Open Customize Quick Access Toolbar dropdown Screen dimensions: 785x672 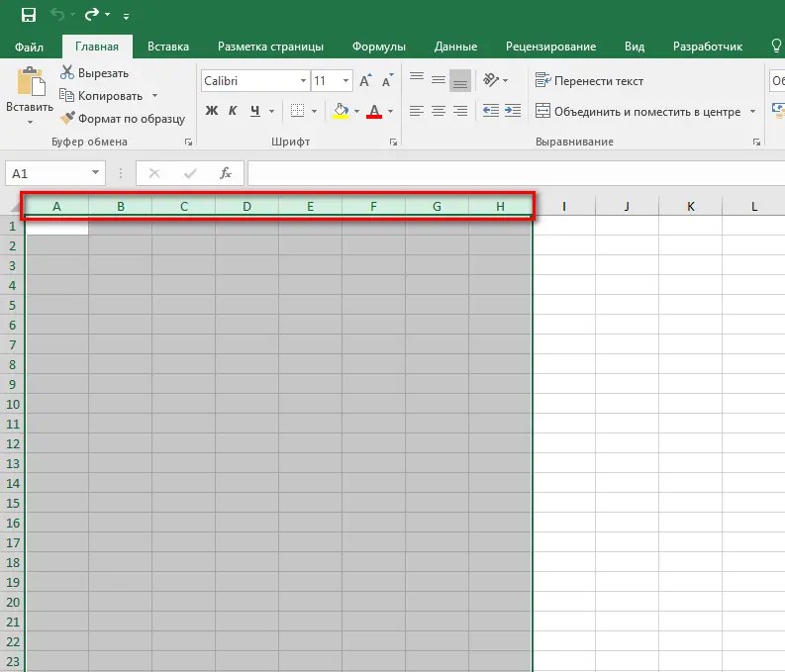point(126,17)
